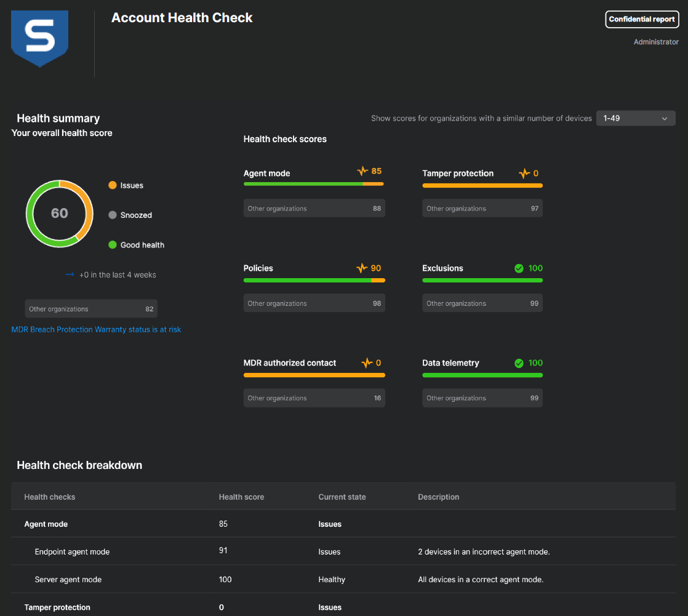Image resolution: width=688 pixels, height=616 pixels.
Task: Open the MDR Breach Protection Warranty link
Action: click(97, 330)
